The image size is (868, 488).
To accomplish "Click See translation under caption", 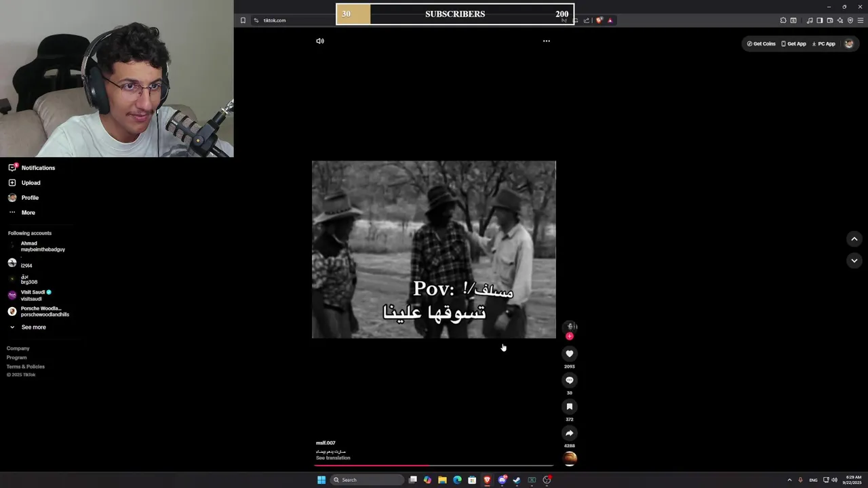I will coord(333,457).
